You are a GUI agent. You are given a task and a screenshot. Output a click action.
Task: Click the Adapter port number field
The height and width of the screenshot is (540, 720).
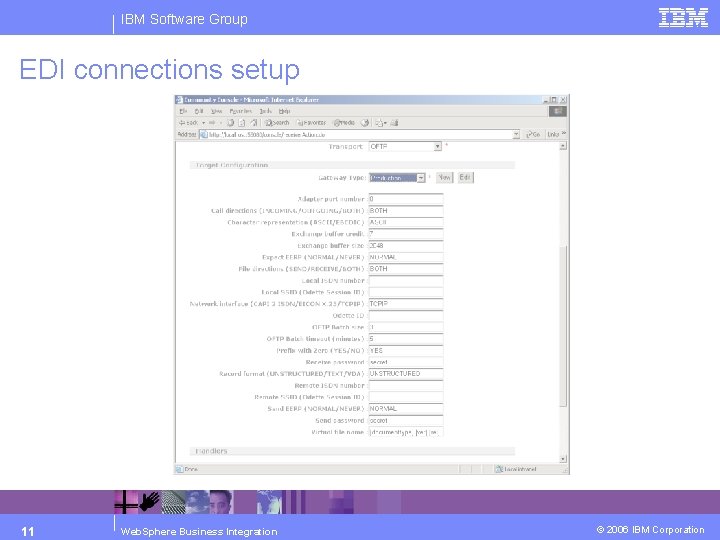click(406, 199)
